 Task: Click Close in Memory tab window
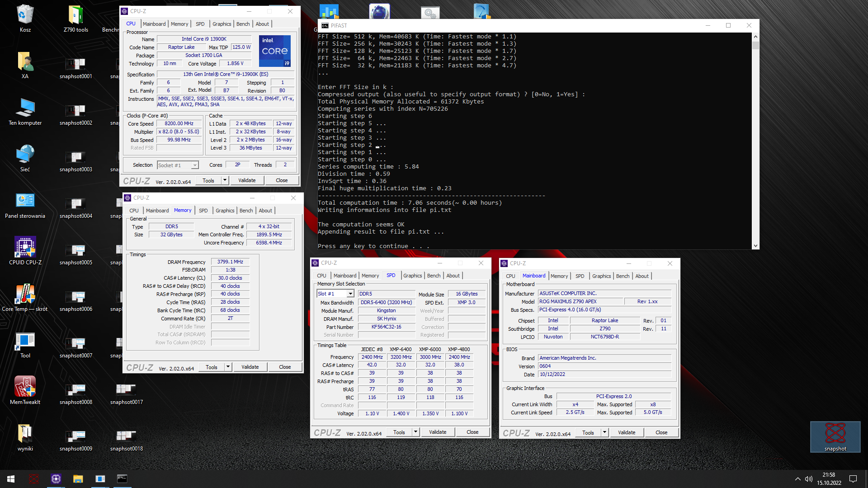click(x=285, y=367)
